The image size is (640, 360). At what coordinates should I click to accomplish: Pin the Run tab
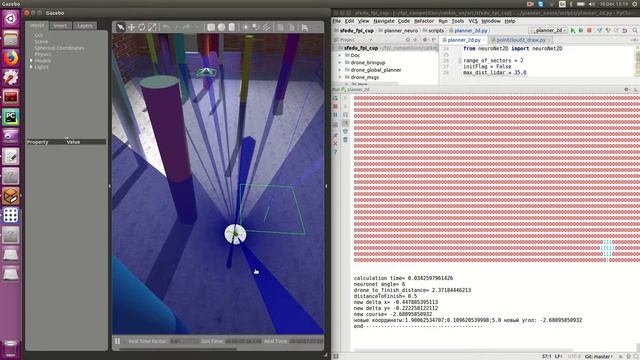point(336,135)
